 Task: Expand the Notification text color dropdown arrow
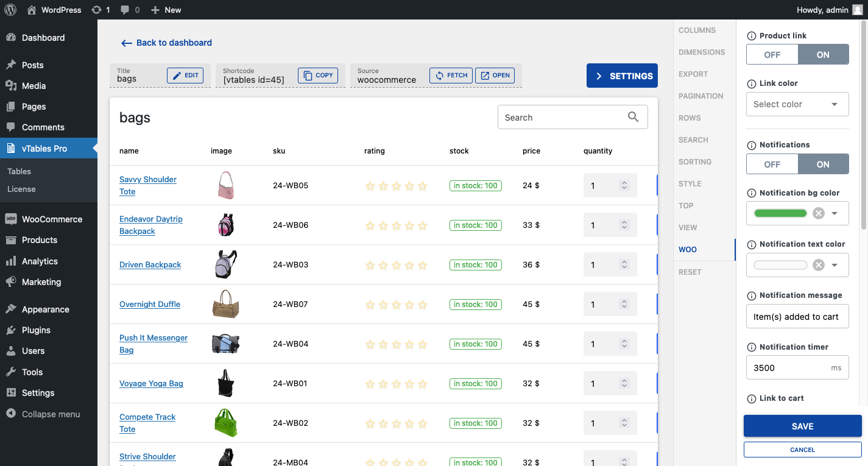coord(835,265)
